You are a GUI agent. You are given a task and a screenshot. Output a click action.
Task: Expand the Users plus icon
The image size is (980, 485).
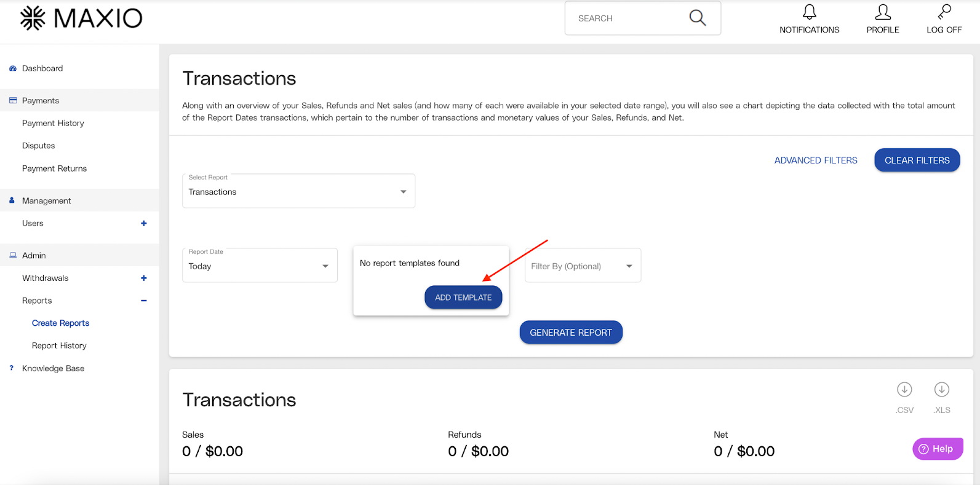tap(143, 223)
